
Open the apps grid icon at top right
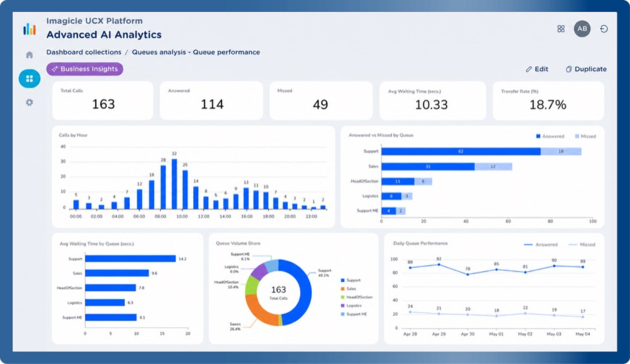click(561, 29)
